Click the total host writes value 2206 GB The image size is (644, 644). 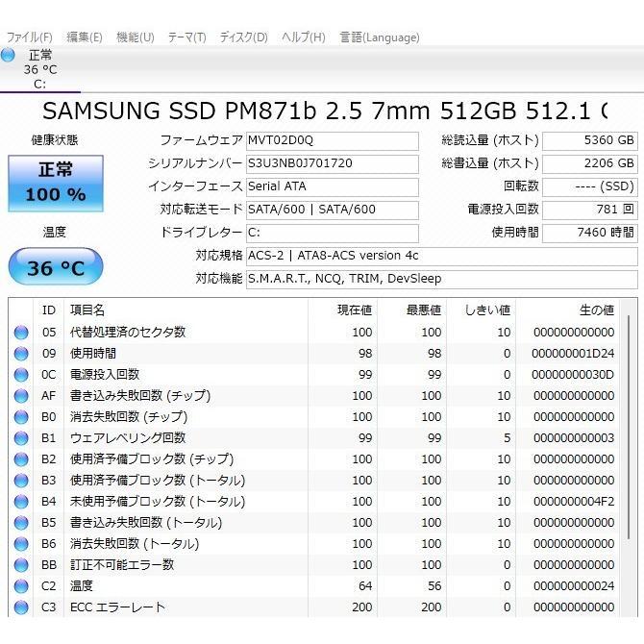coord(590,163)
